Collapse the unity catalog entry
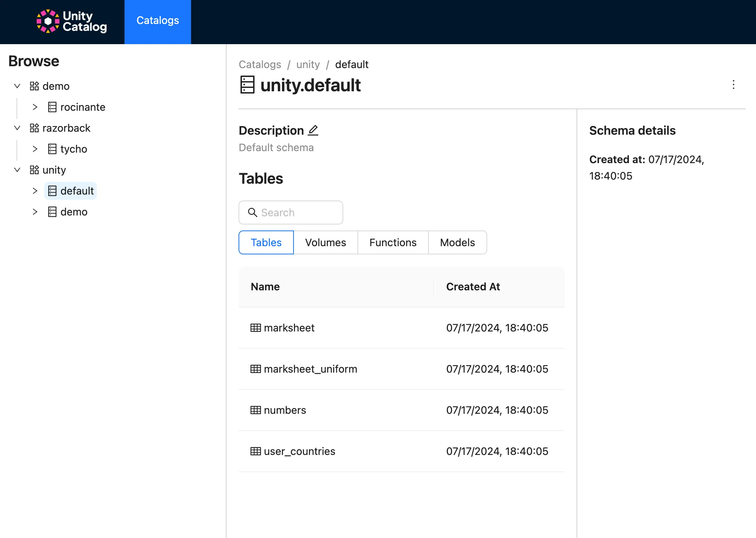The width and height of the screenshot is (756, 538). click(17, 170)
